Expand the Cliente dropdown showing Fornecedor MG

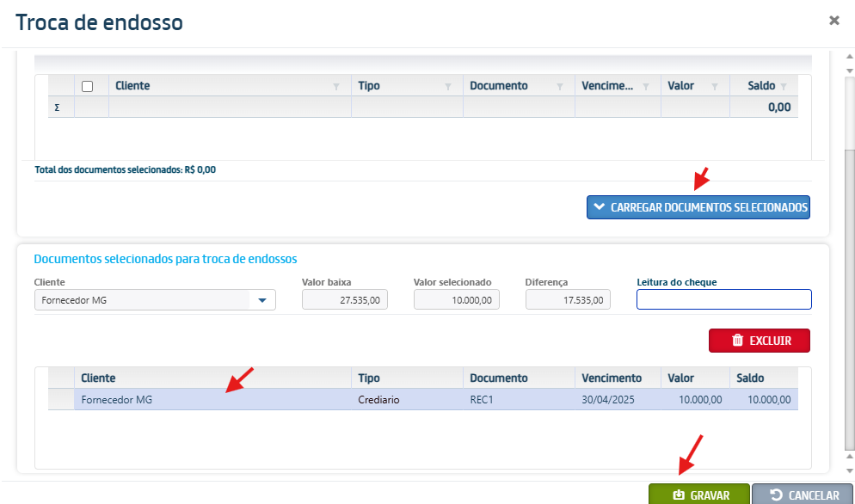click(x=262, y=300)
